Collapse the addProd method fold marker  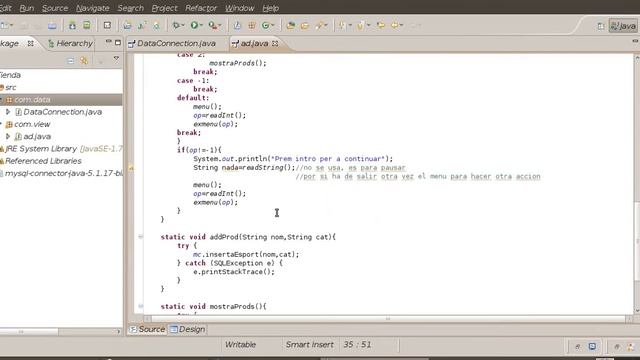[x=140, y=237]
